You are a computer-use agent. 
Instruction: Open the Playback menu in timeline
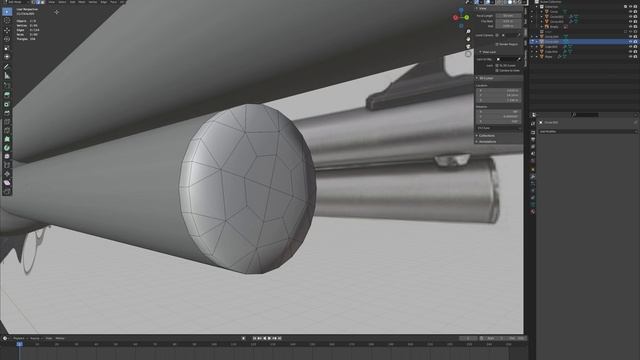(19, 338)
